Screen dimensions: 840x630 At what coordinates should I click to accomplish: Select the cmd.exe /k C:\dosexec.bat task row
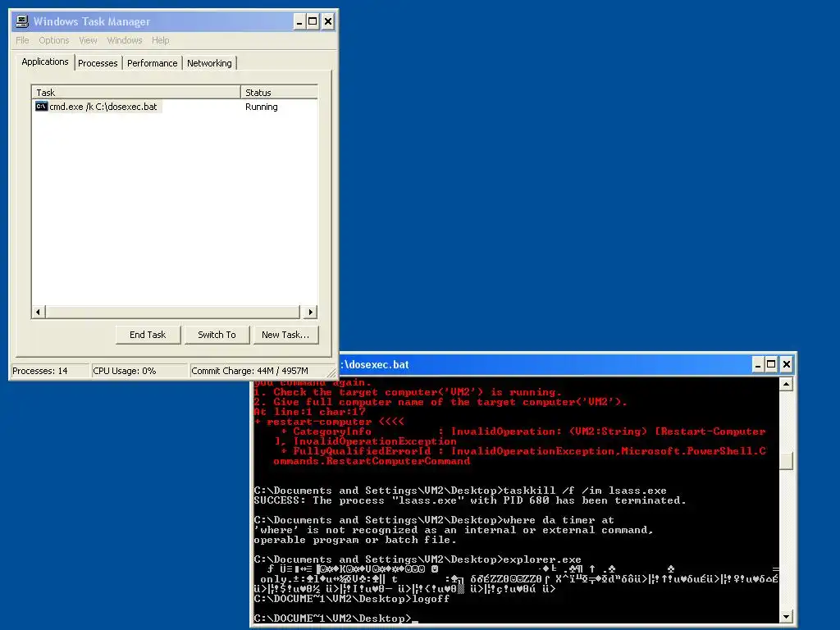pyautogui.click(x=175, y=107)
